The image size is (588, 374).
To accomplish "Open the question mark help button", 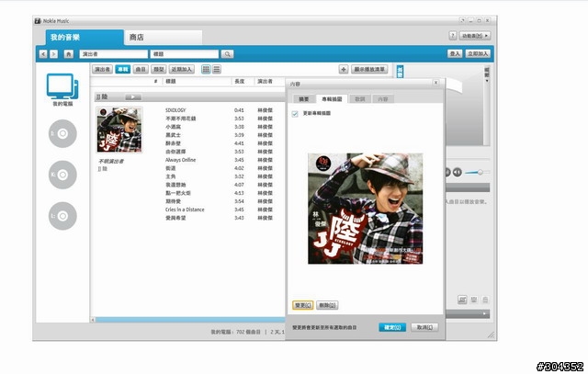I will (x=453, y=36).
